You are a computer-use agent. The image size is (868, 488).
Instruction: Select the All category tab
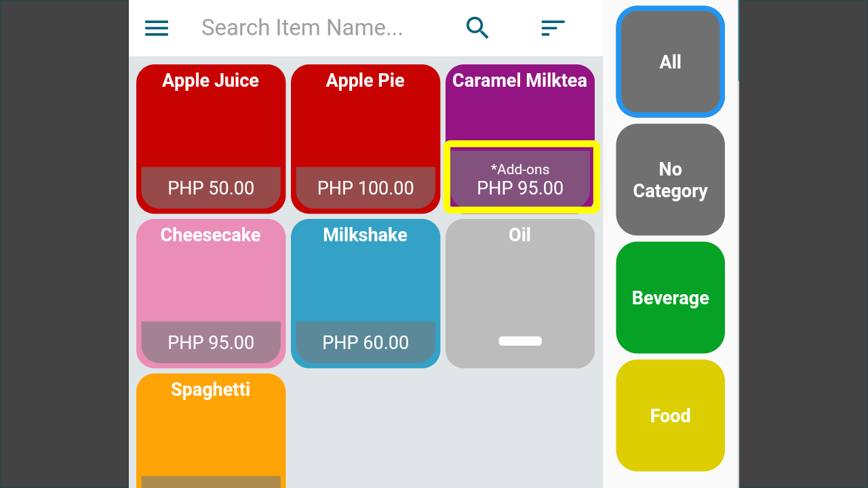pyautogui.click(x=670, y=62)
